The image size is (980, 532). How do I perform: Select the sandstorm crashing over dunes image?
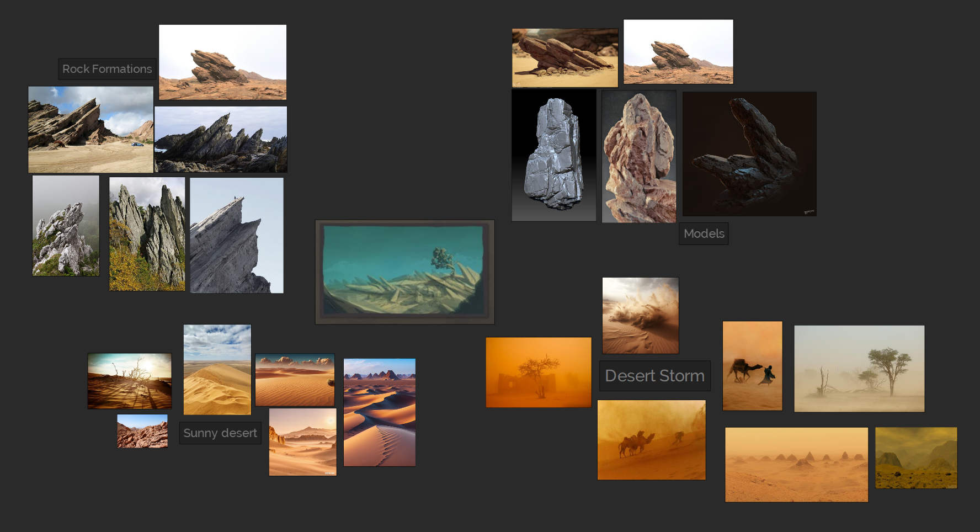(640, 315)
